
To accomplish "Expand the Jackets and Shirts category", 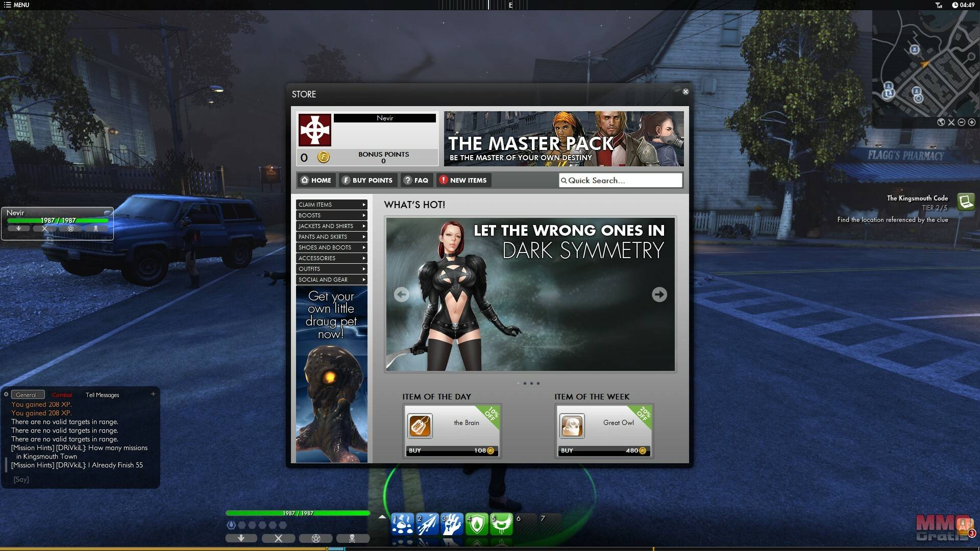I will pyautogui.click(x=331, y=226).
